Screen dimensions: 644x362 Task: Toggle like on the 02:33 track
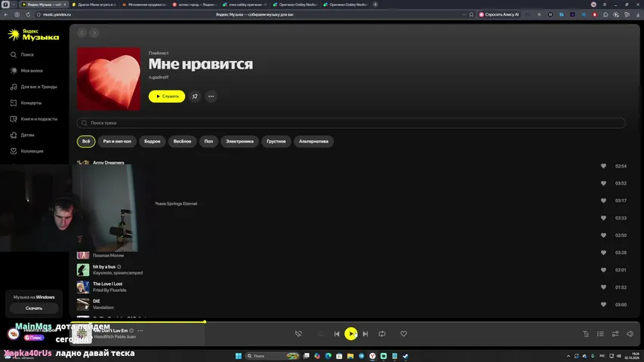tap(603, 217)
